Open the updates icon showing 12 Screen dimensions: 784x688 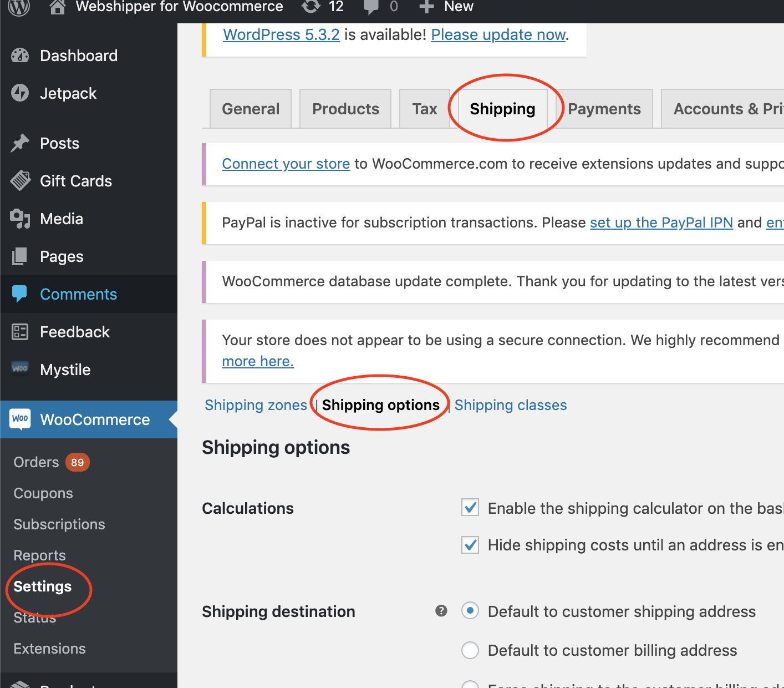pyautogui.click(x=311, y=7)
